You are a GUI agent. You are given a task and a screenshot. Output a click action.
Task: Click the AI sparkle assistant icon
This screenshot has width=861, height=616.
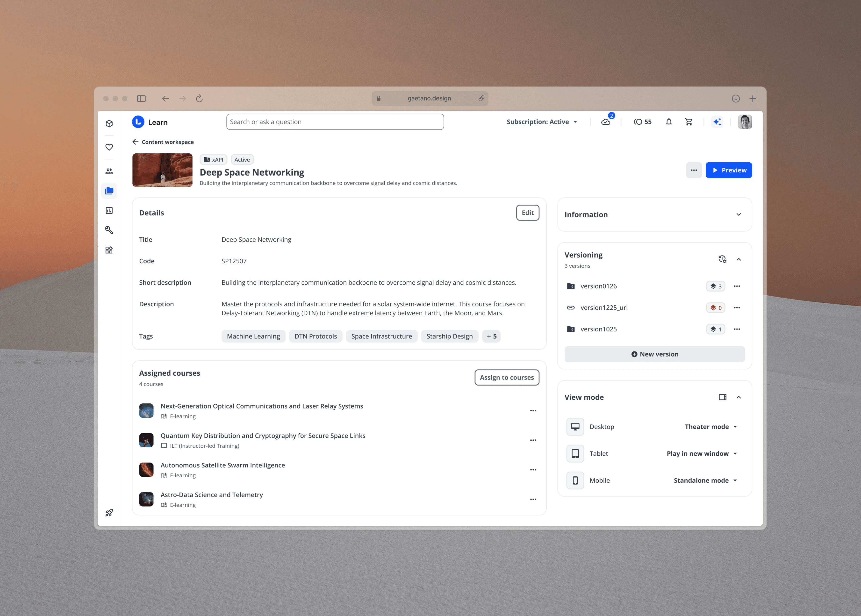pyautogui.click(x=717, y=122)
